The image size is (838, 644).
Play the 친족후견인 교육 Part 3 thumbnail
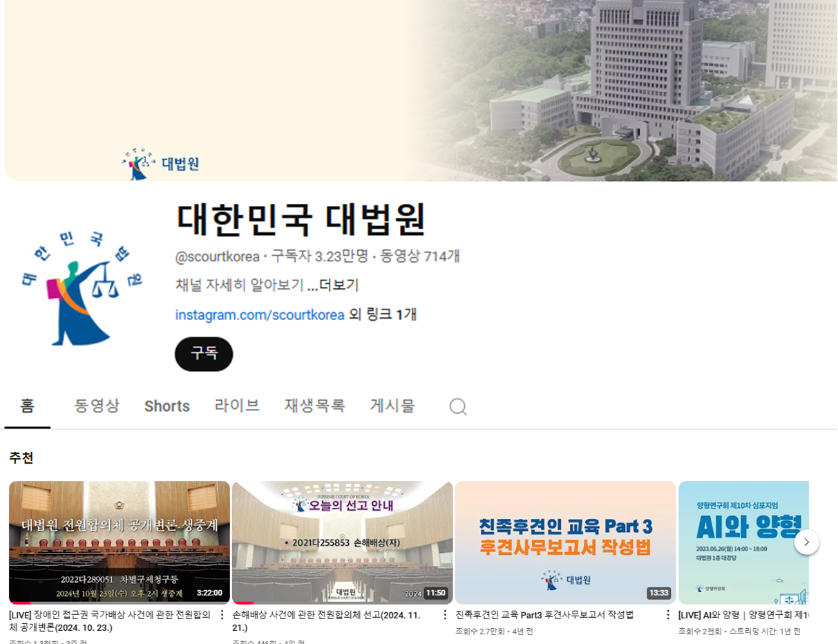tap(565, 542)
